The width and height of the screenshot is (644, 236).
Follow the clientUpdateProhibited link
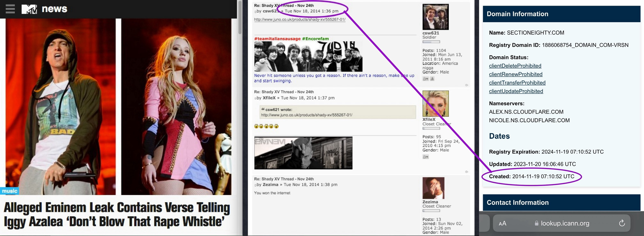516,91
